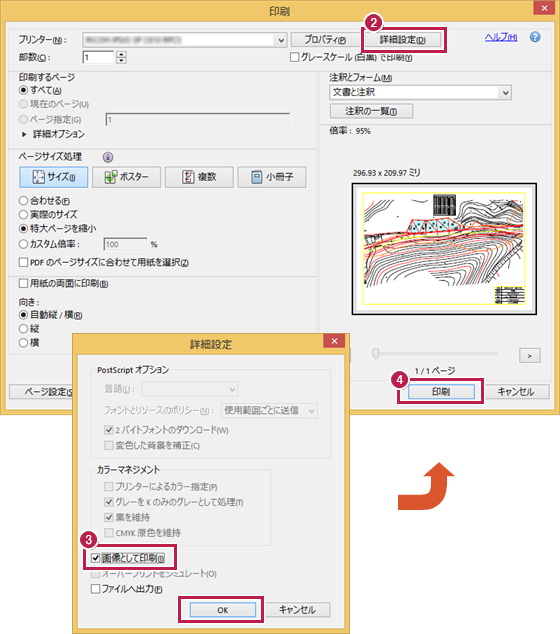560x634 pixels.
Task: Increase copies with the spinner arrows
Action: [x=121, y=54]
